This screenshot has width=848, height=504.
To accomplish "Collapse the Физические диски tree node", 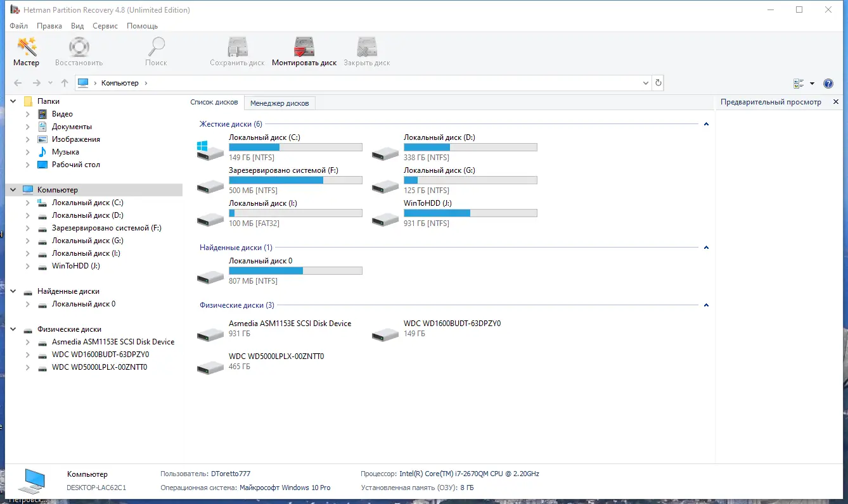I will [13, 329].
